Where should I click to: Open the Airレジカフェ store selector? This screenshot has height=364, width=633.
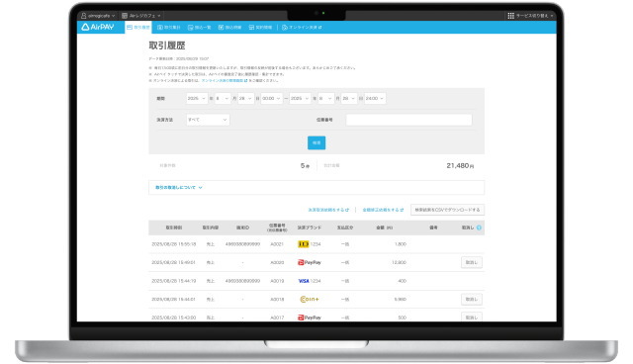[141, 16]
